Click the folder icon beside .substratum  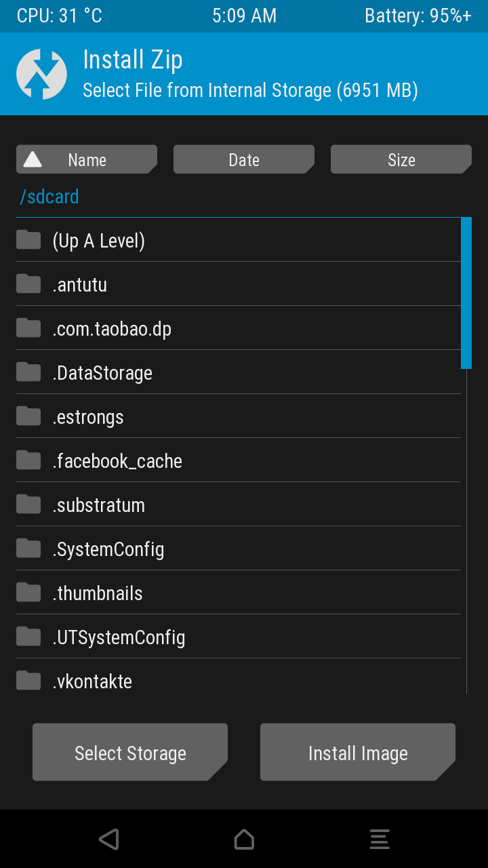pos(28,505)
